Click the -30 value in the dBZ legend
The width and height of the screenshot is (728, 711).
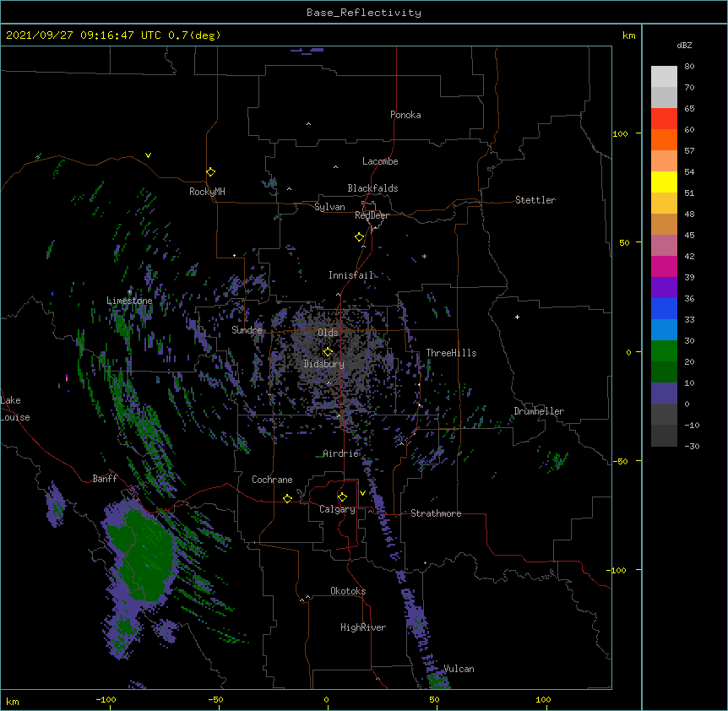692,447
